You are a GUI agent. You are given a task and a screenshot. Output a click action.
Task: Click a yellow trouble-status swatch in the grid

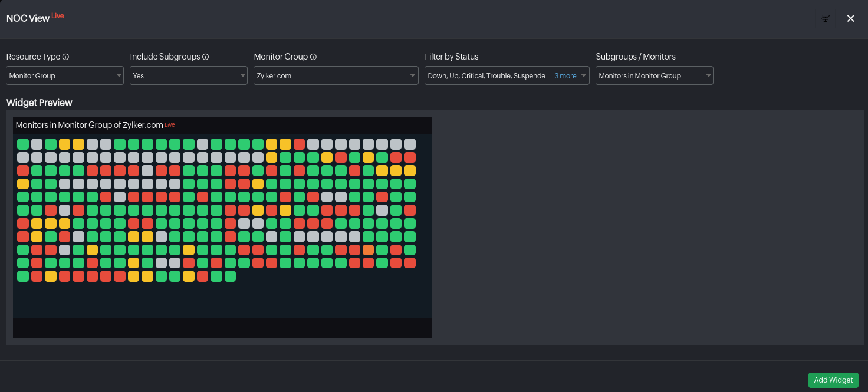pos(64,143)
